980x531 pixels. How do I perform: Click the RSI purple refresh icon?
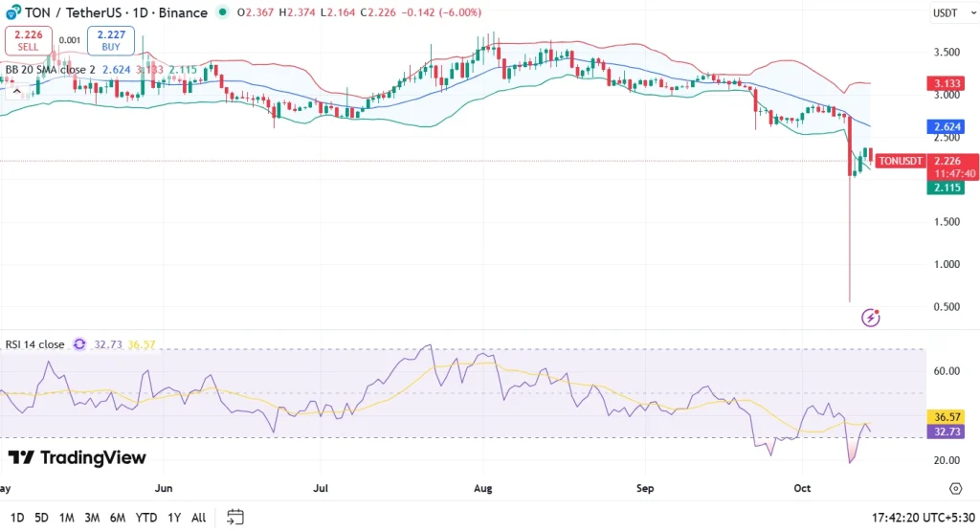click(x=79, y=343)
